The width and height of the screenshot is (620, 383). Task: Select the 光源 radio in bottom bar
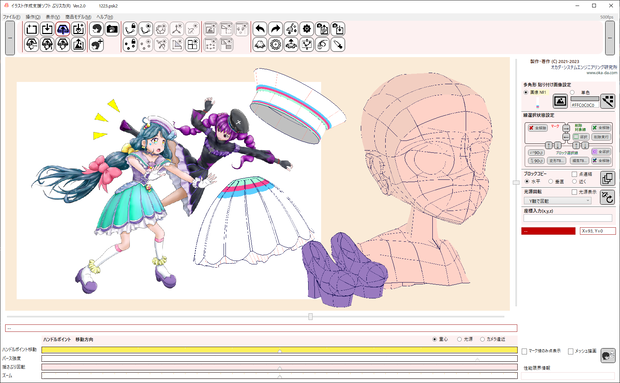coord(459,339)
